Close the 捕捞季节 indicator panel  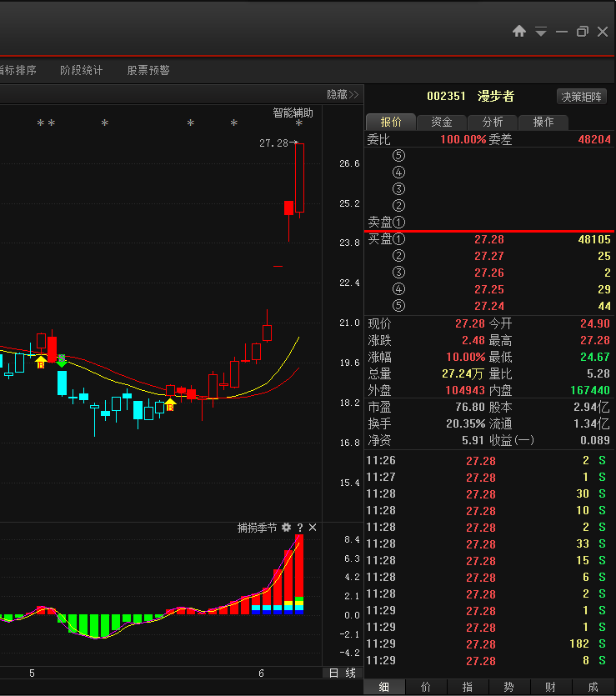point(313,528)
